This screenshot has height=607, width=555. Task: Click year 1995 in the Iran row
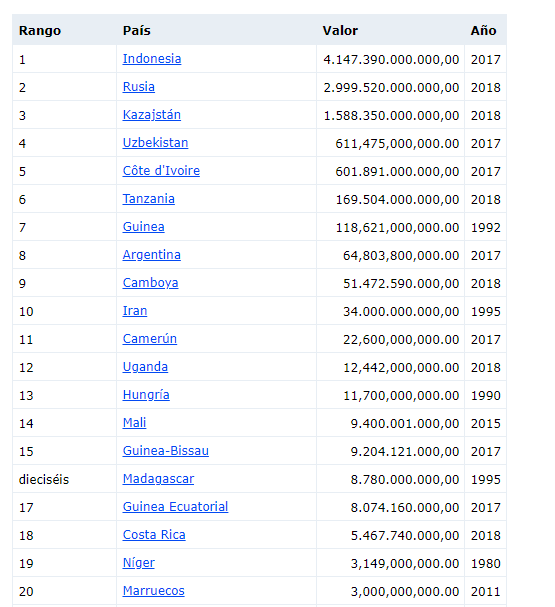[x=486, y=312]
